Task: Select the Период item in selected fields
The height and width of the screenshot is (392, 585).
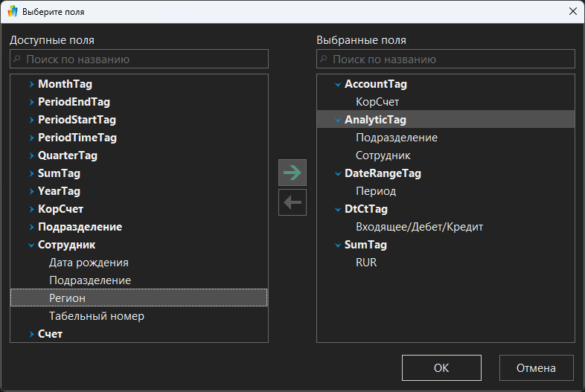Action: coord(376,191)
